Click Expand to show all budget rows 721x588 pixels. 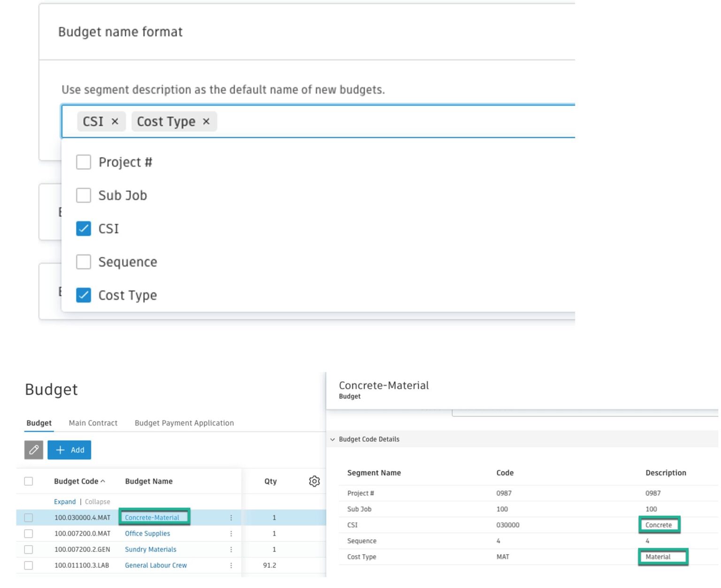[x=64, y=501]
